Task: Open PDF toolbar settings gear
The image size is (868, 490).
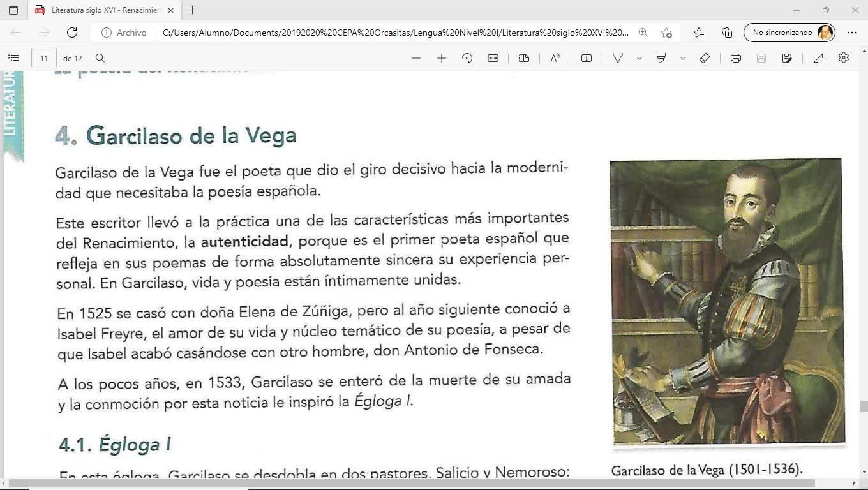Action: point(844,58)
